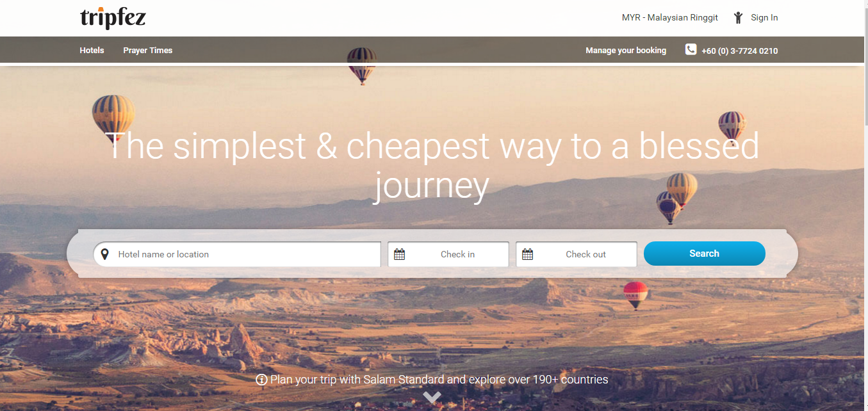Click the +60 (0) 3-7724 0210 phone number
868x411 pixels.
pos(739,51)
